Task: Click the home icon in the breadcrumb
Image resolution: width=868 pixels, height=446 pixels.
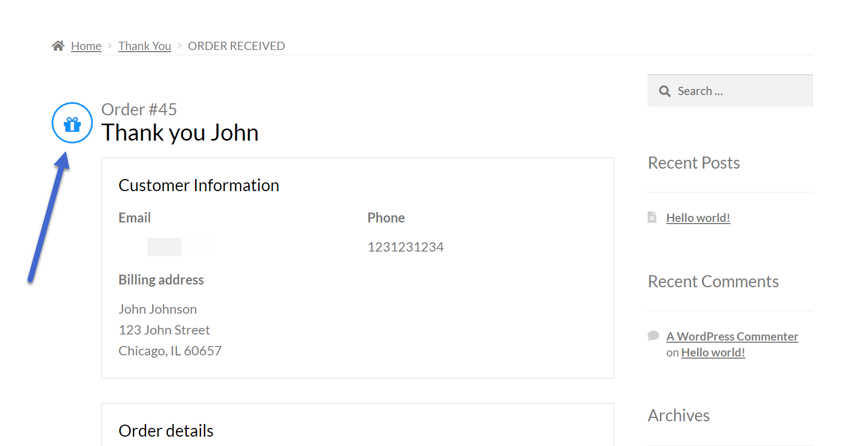Action: point(58,46)
